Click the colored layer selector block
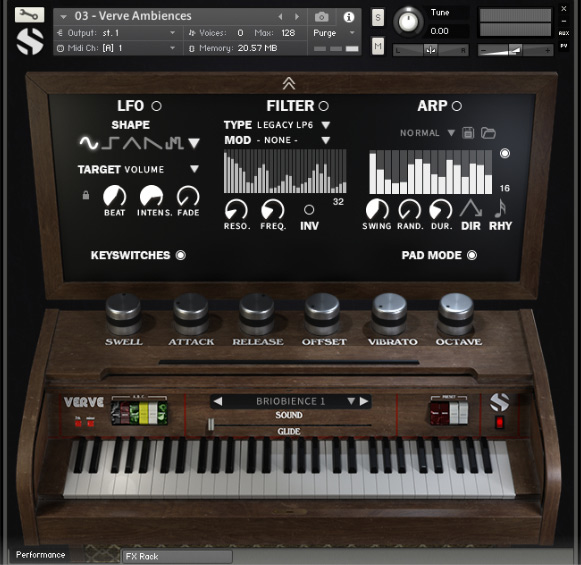 [139, 413]
